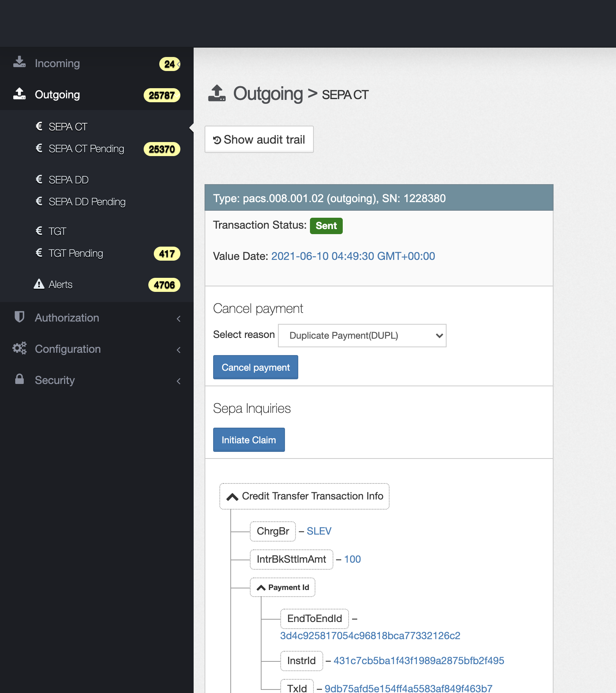Click the Outgoing upload icon in sidebar
This screenshot has height=693, width=616.
20,94
